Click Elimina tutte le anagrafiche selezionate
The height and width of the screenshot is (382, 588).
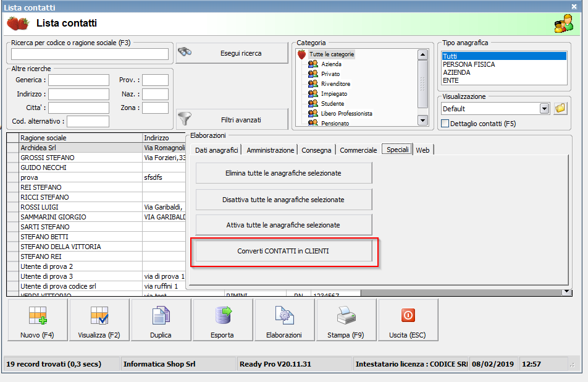click(x=283, y=173)
